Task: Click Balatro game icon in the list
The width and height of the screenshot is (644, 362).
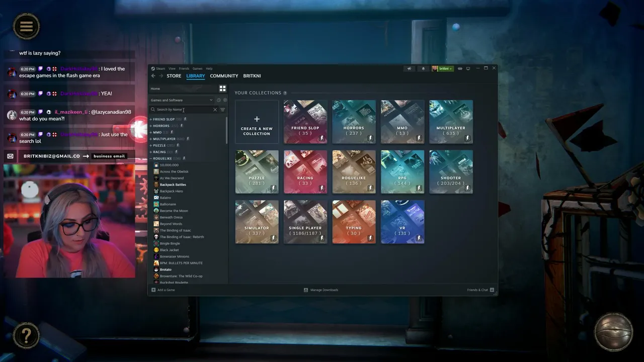Action: tap(156, 198)
